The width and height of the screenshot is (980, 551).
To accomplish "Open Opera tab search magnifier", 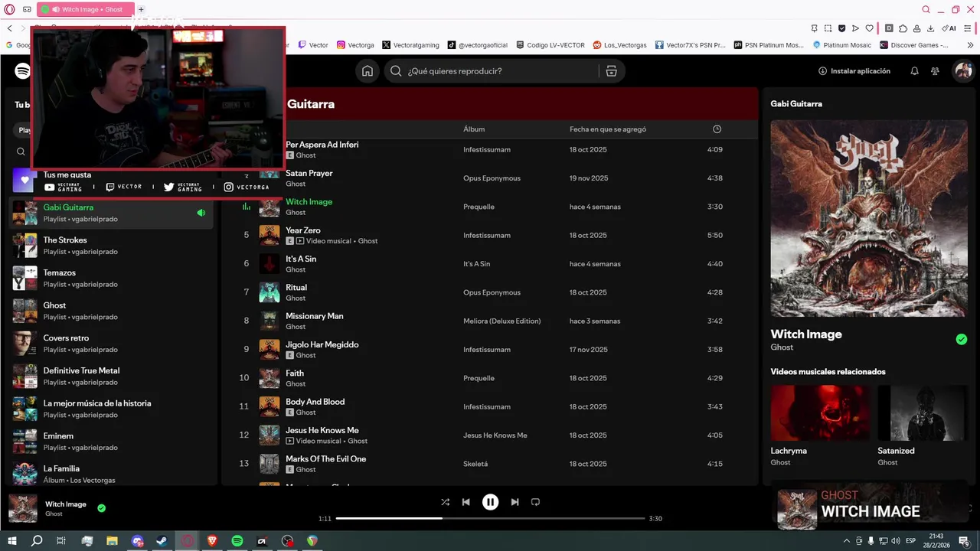I will tap(926, 9).
